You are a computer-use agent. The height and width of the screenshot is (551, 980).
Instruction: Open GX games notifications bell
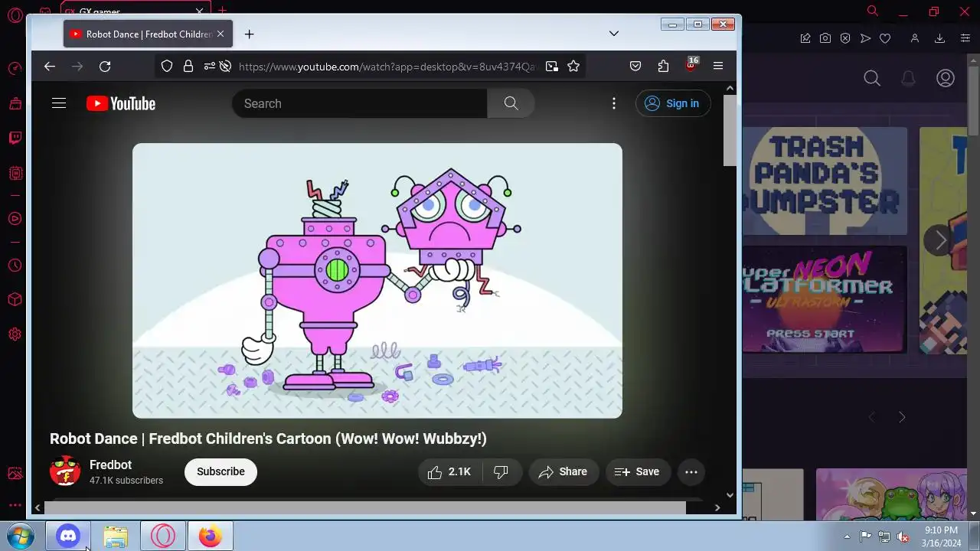coord(908,78)
